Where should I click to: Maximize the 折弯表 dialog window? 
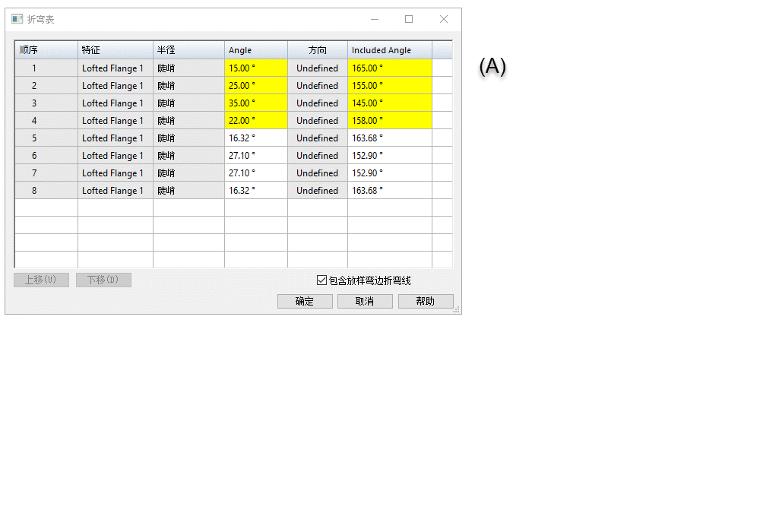(x=409, y=19)
